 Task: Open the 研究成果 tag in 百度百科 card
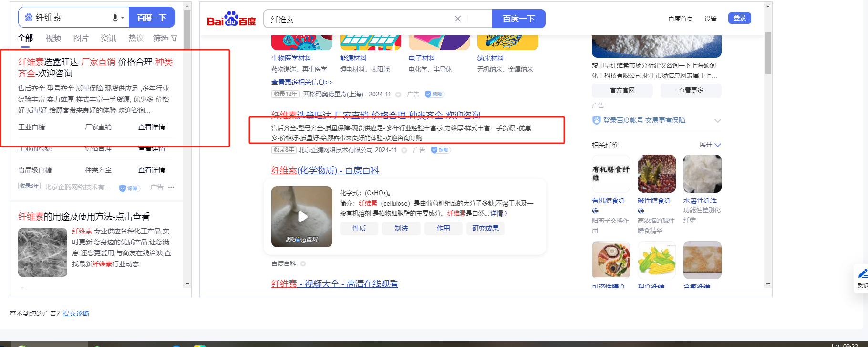pyautogui.click(x=486, y=229)
